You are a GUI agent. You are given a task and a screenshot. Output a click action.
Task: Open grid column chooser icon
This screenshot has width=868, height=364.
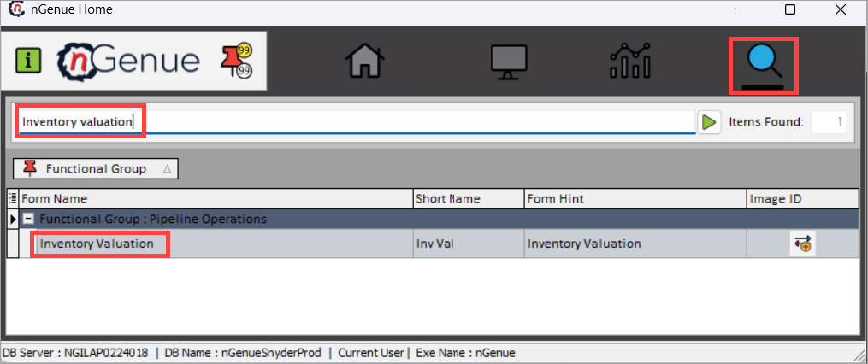point(13,198)
